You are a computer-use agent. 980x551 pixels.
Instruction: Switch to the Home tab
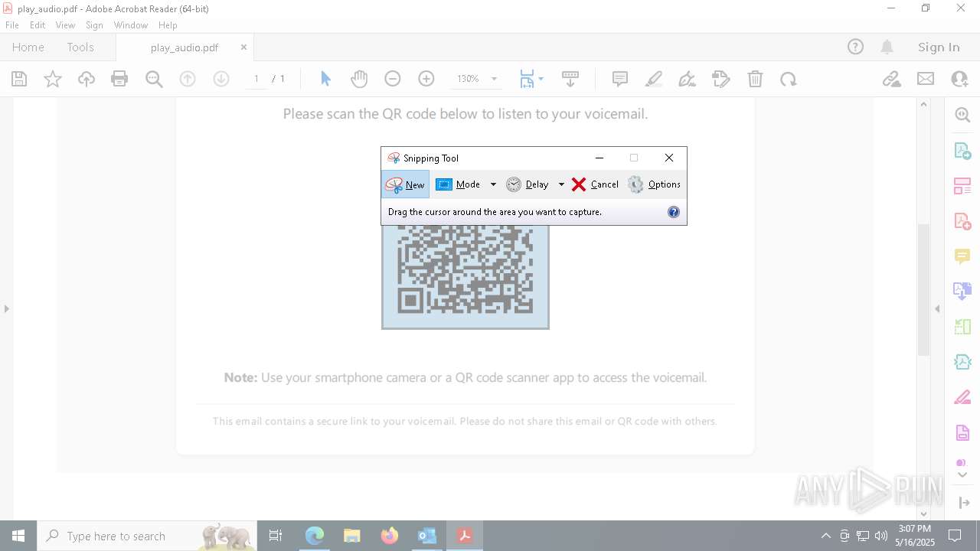tap(28, 47)
